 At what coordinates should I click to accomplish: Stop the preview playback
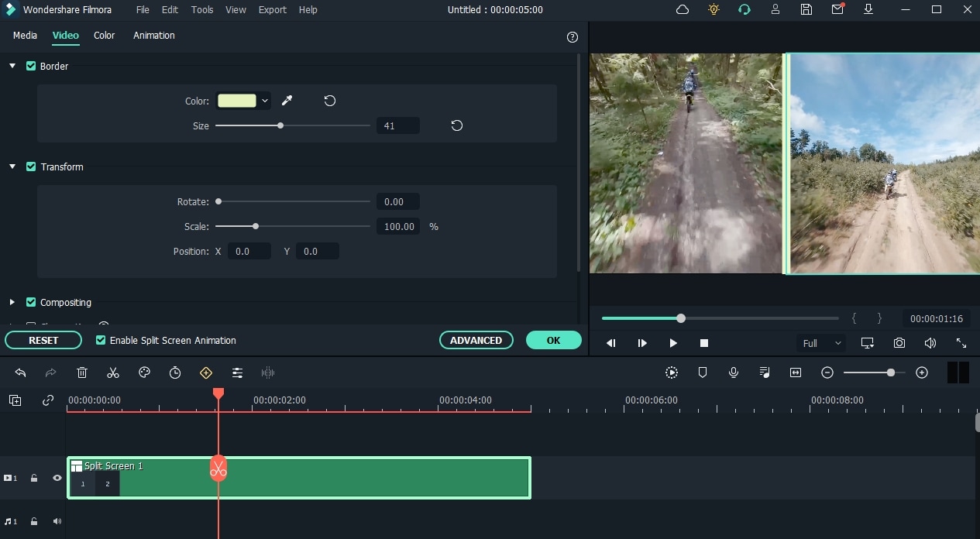click(704, 343)
